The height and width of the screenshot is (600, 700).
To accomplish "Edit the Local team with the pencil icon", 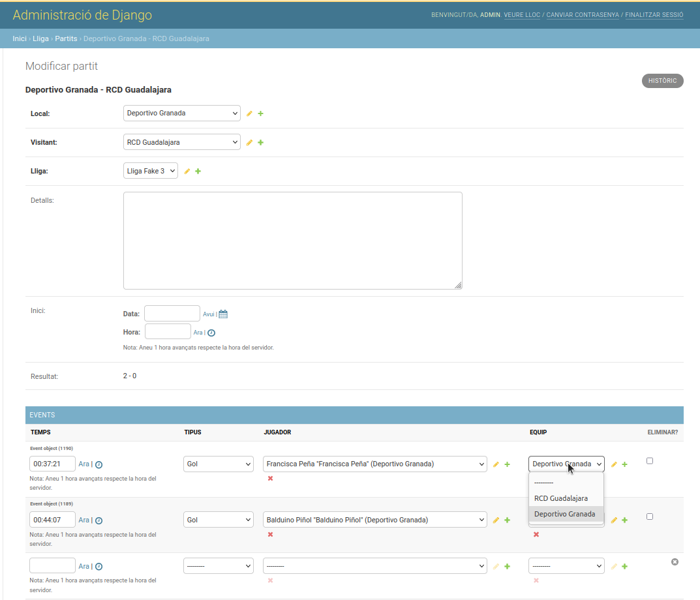I will pyautogui.click(x=250, y=113).
